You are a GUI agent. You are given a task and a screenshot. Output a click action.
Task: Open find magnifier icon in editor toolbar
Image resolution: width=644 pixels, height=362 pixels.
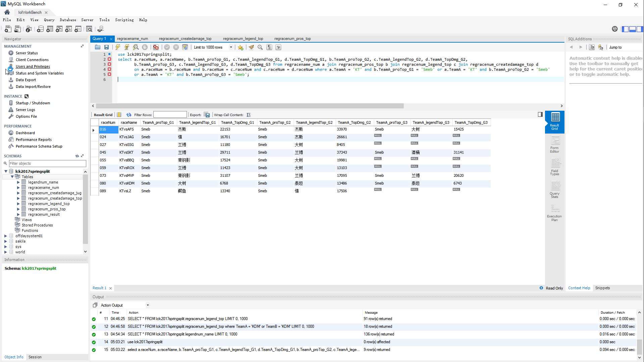(x=260, y=47)
